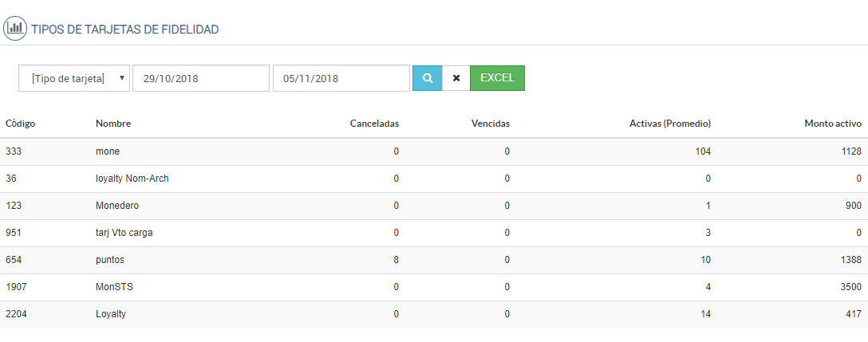
Task: Click the X clear filter button
Action: (x=456, y=78)
